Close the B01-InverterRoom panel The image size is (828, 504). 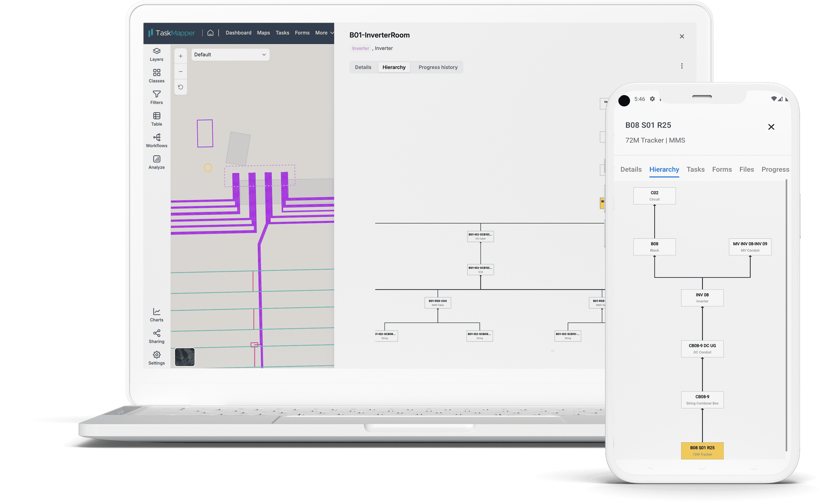pos(682,36)
